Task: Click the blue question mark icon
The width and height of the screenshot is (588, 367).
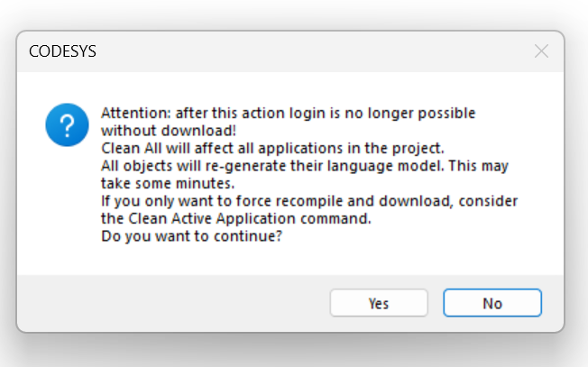Action: (x=67, y=124)
